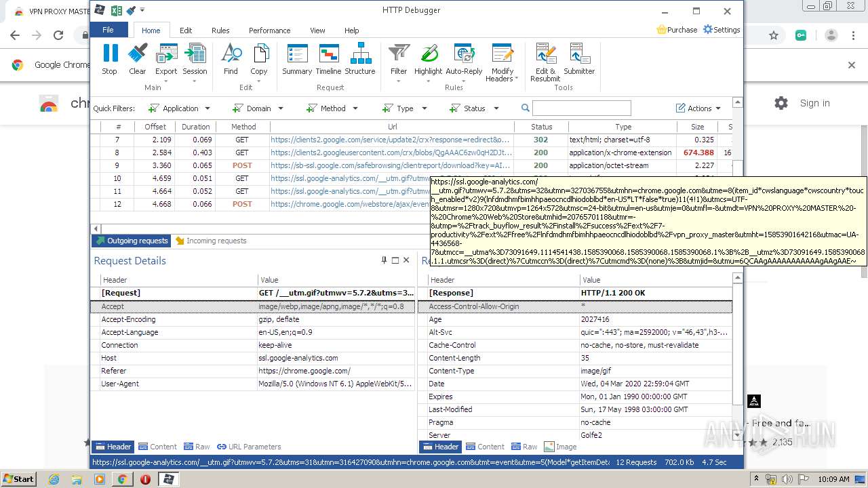Sort by Status column header
The height and width of the screenshot is (488, 868).
[541, 127]
